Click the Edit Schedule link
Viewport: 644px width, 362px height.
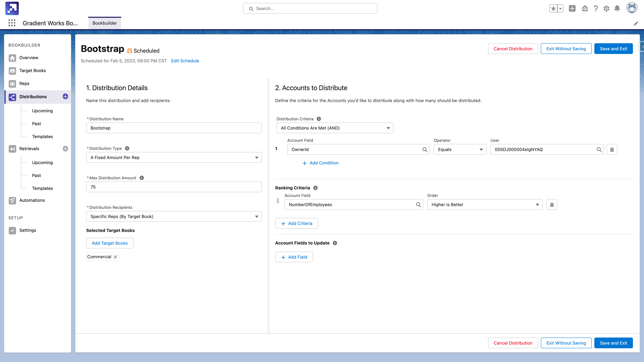point(185,61)
